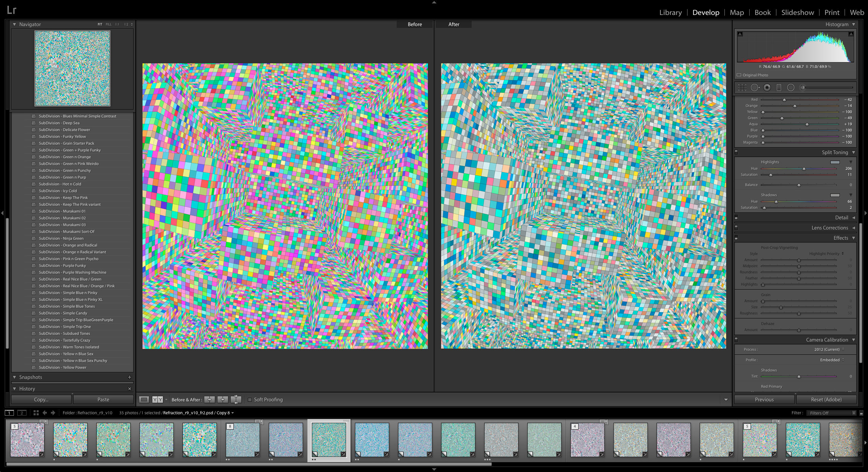Switch to the Library module
868x472 pixels.
tap(671, 13)
